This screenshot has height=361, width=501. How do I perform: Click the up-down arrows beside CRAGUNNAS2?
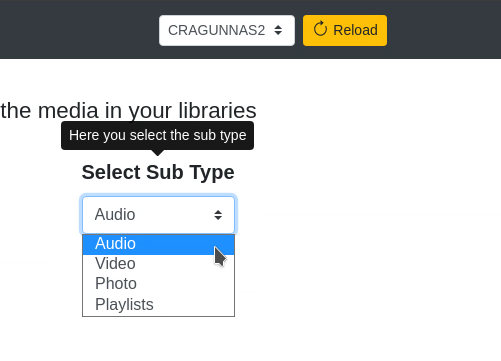click(278, 30)
